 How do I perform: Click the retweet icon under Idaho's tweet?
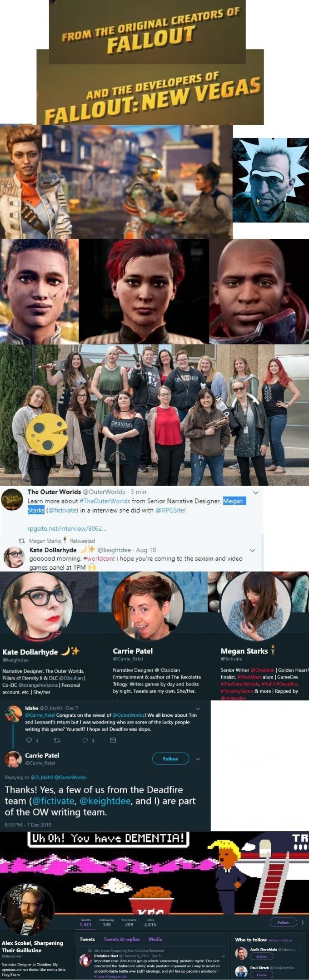tap(57, 740)
